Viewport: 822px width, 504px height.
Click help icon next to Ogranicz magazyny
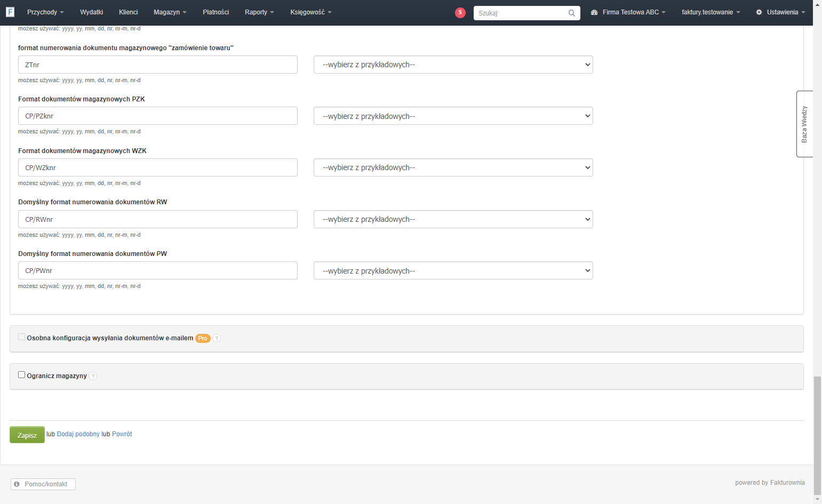pyautogui.click(x=93, y=376)
